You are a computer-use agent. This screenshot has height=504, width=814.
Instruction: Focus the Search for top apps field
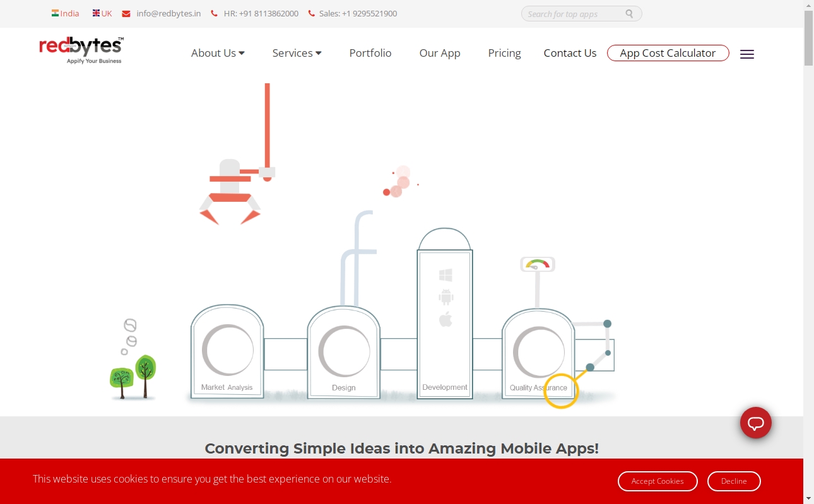pos(581,14)
